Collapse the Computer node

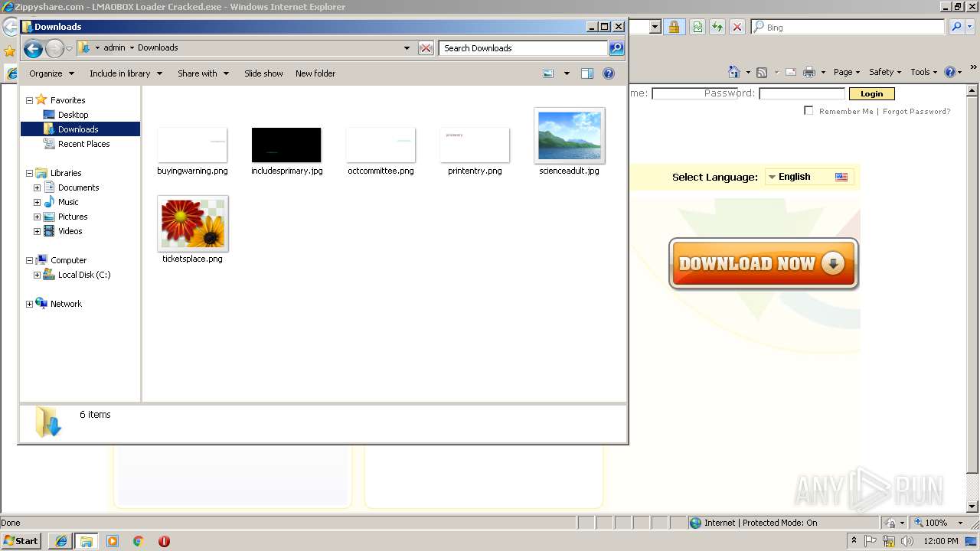29,260
